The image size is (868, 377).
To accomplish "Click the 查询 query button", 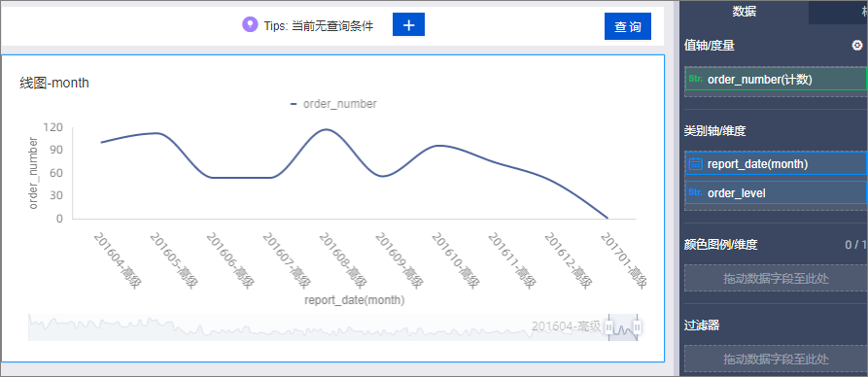I will point(628,26).
